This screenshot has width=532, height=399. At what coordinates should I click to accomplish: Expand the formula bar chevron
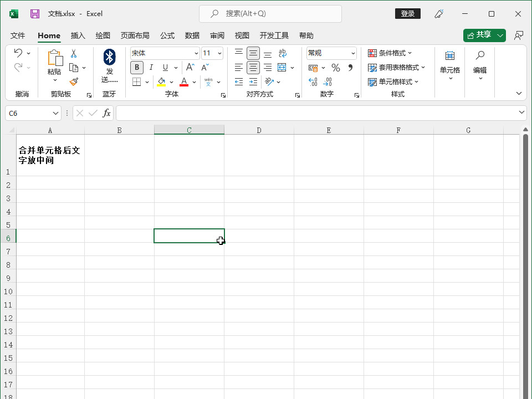coord(521,112)
